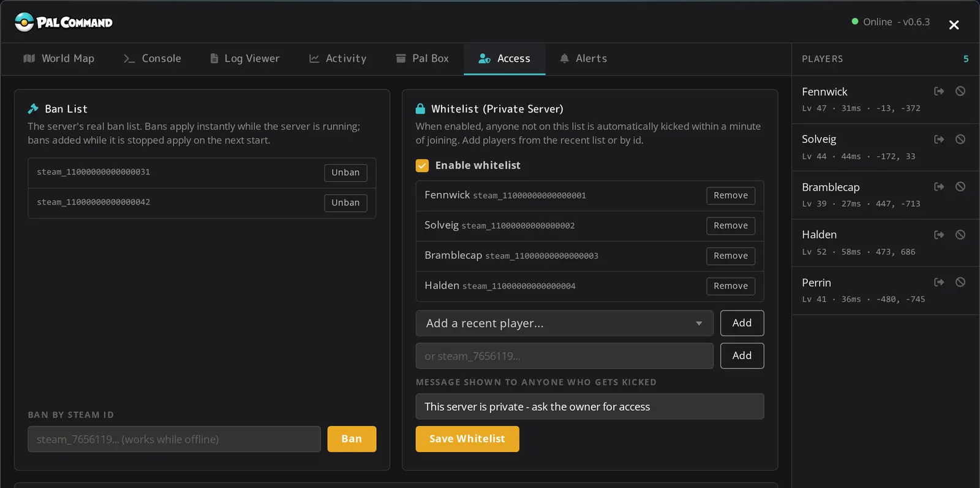
Task: Kick Fennwick using the exit icon
Action: [x=939, y=91]
